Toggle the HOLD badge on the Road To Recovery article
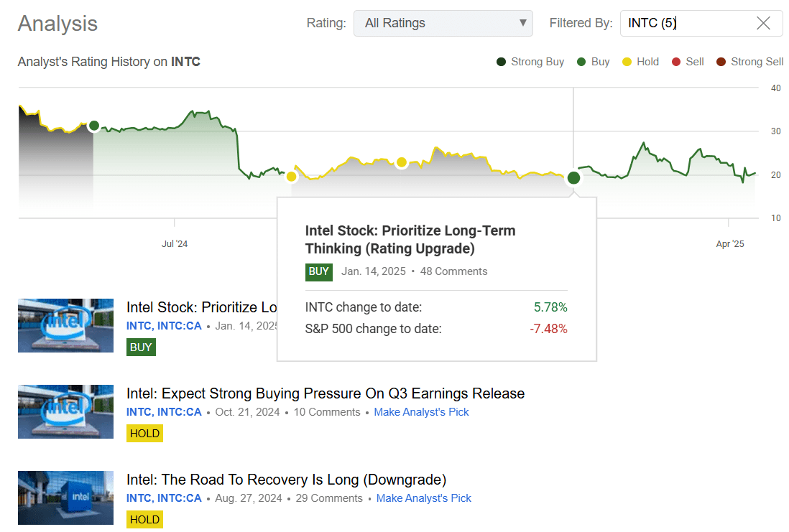 coord(144,519)
